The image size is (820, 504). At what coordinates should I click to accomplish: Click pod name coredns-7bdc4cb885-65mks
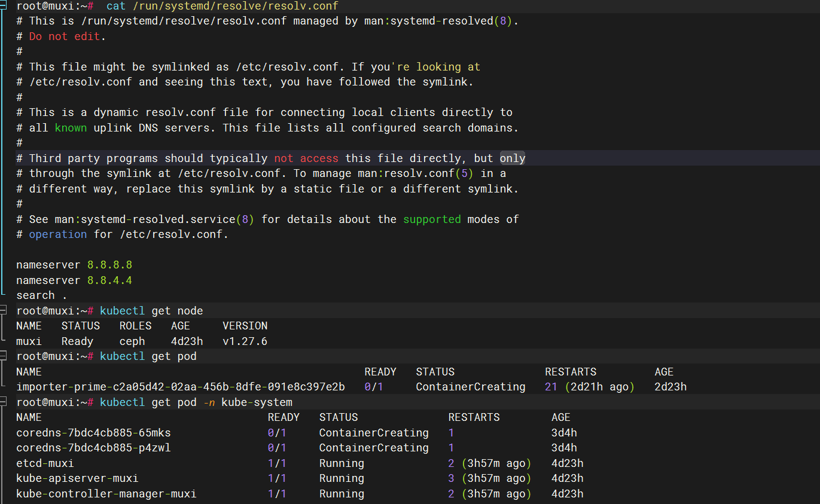tap(93, 432)
